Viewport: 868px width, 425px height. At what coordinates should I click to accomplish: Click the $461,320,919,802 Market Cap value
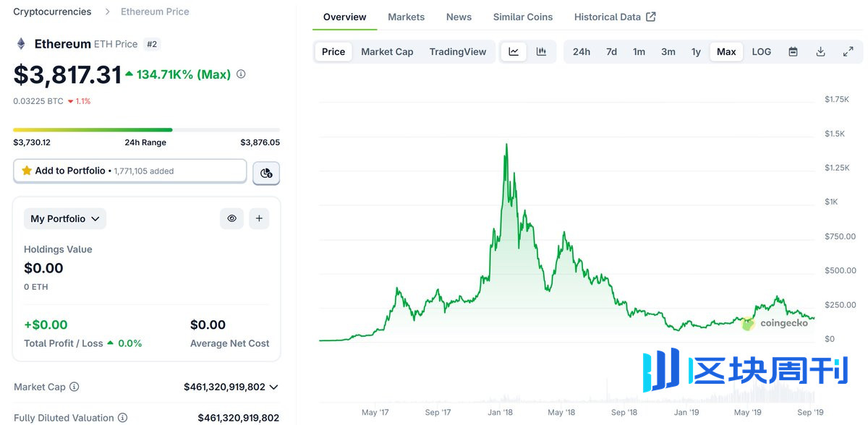coord(224,387)
